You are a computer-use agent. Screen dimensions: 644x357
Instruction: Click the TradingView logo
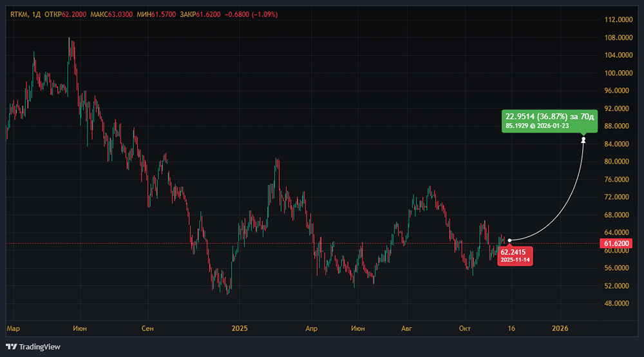click(33, 347)
